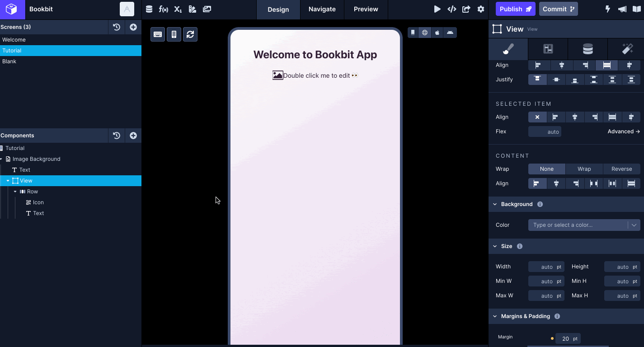Viewport: 644px width, 347px height.
Task: Click the play button in the toolbar
Action: [x=437, y=9]
